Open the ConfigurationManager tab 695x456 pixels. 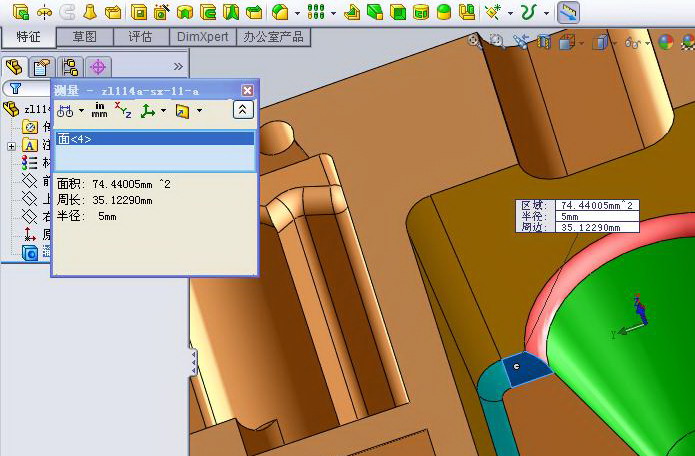coord(70,67)
